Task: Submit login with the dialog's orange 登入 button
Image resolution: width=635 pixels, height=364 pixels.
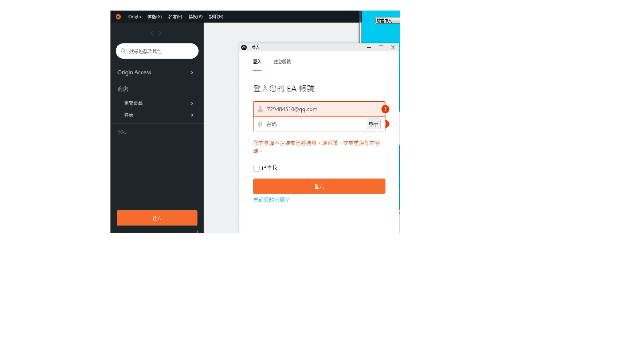Action: pos(319,186)
